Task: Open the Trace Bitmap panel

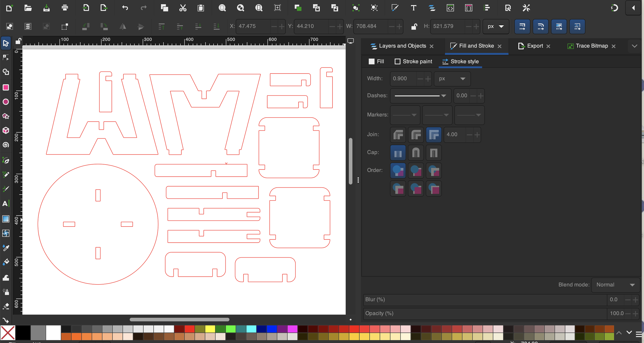Action: click(591, 46)
